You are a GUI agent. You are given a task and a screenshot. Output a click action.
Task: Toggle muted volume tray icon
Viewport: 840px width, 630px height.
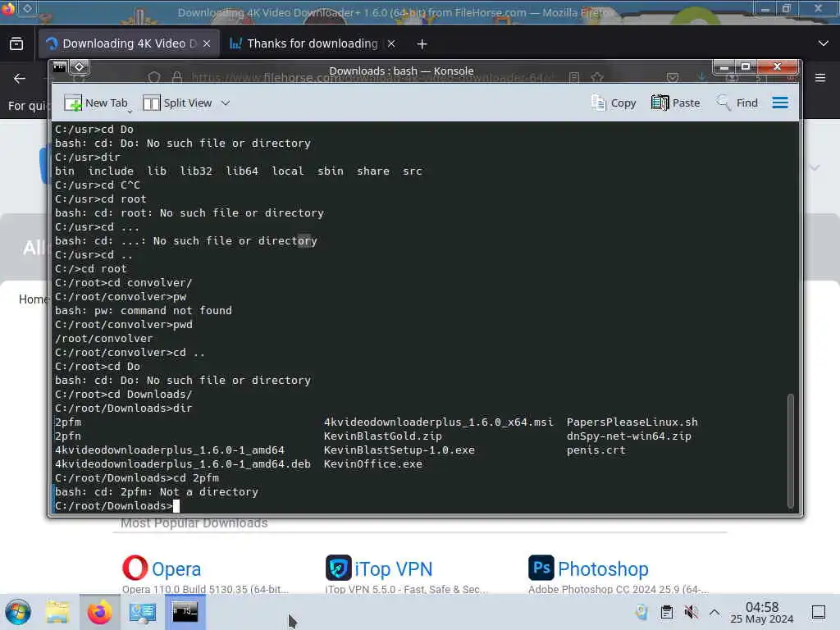coord(691,612)
